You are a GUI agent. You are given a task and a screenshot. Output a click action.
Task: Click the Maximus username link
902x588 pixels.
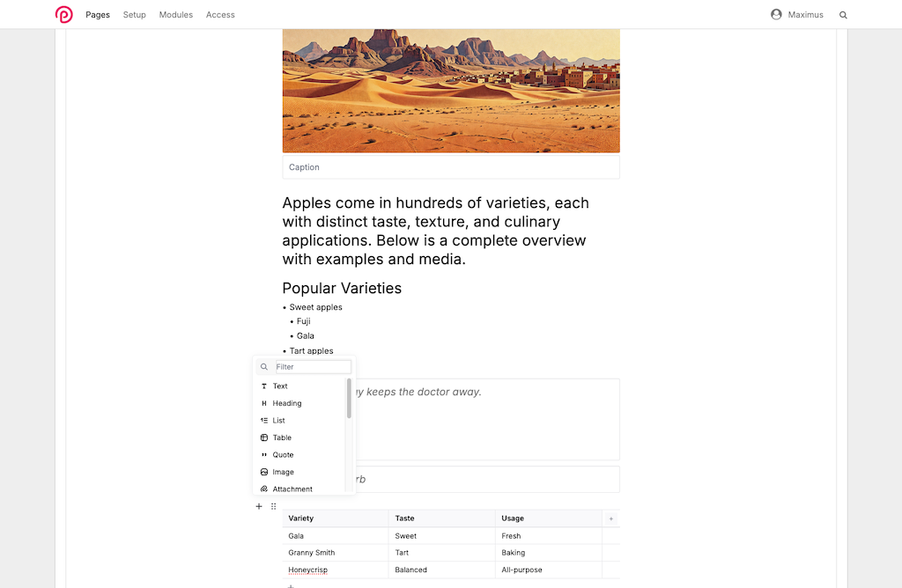805,15
